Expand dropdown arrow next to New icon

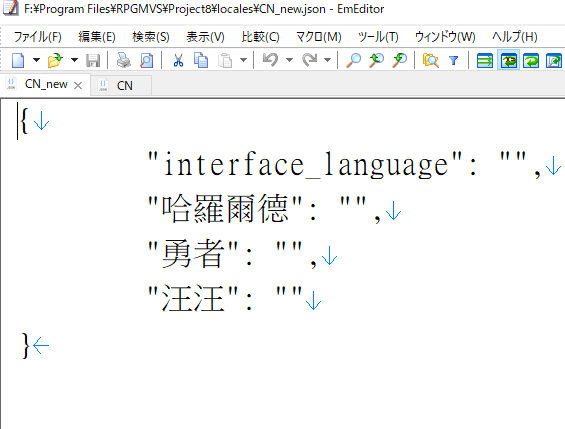click(x=36, y=60)
